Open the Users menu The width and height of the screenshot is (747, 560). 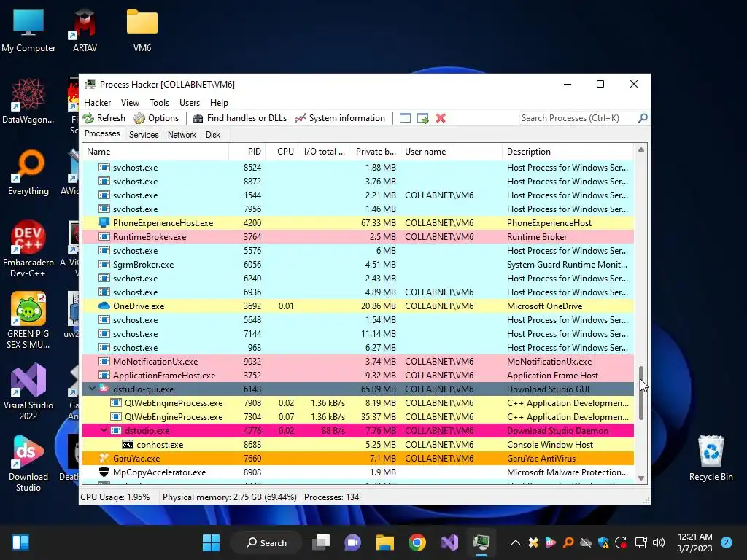pyautogui.click(x=189, y=102)
